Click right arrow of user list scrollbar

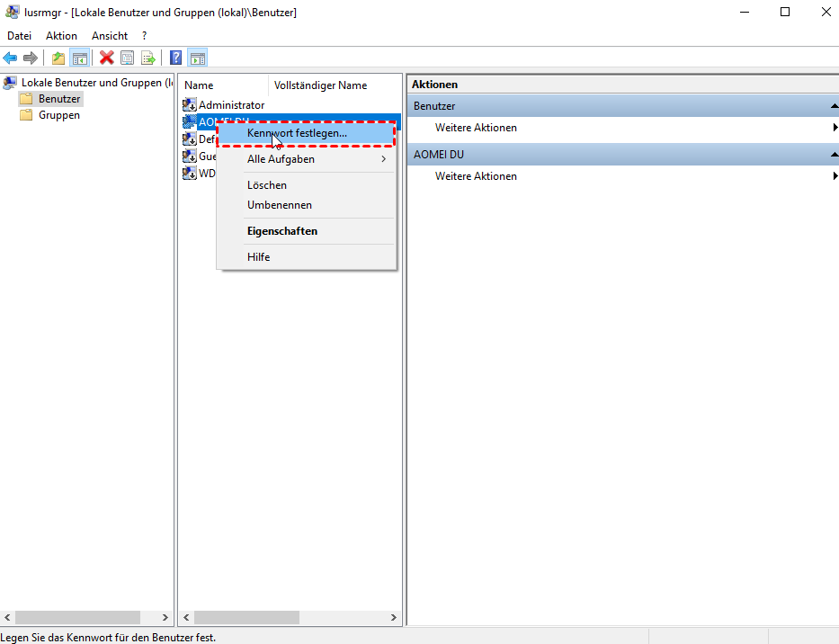[394, 617]
